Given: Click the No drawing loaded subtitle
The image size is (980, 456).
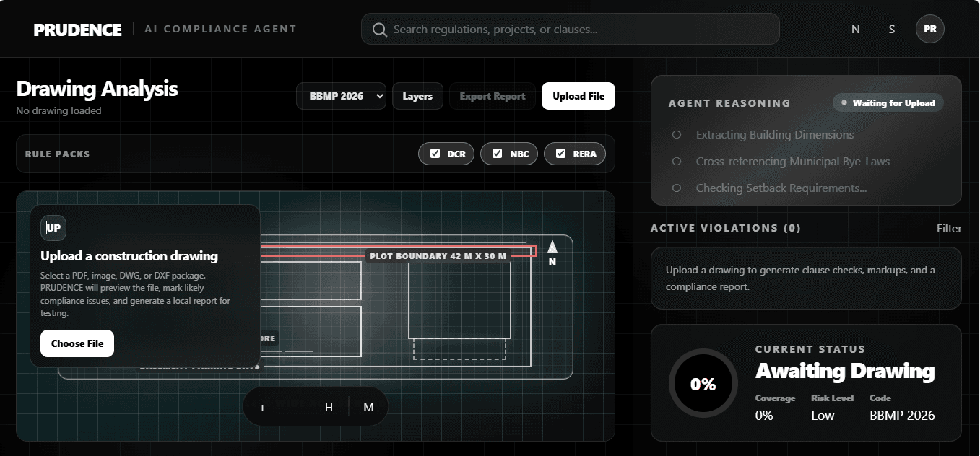Looking at the screenshot, I should click(x=58, y=110).
